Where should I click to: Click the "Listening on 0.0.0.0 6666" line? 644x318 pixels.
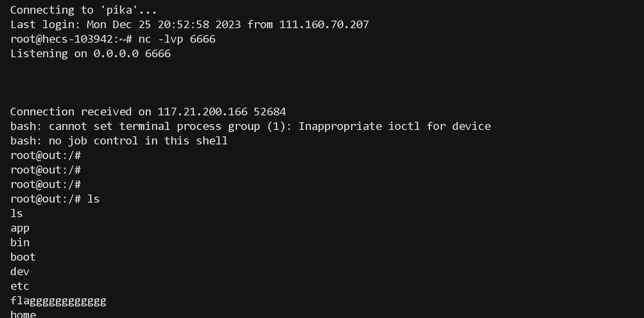coord(90,53)
